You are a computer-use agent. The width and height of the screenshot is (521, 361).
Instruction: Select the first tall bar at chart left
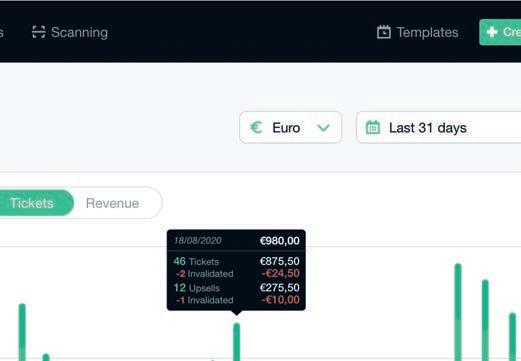[22, 332]
